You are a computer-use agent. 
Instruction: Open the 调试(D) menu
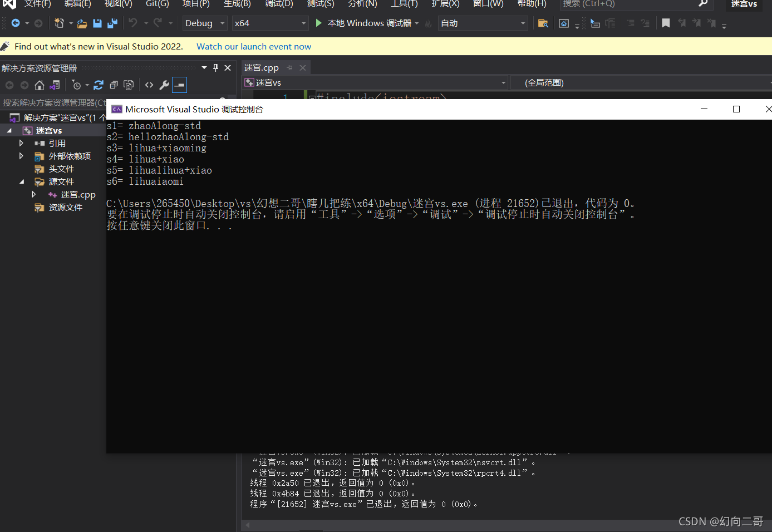(x=279, y=4)
